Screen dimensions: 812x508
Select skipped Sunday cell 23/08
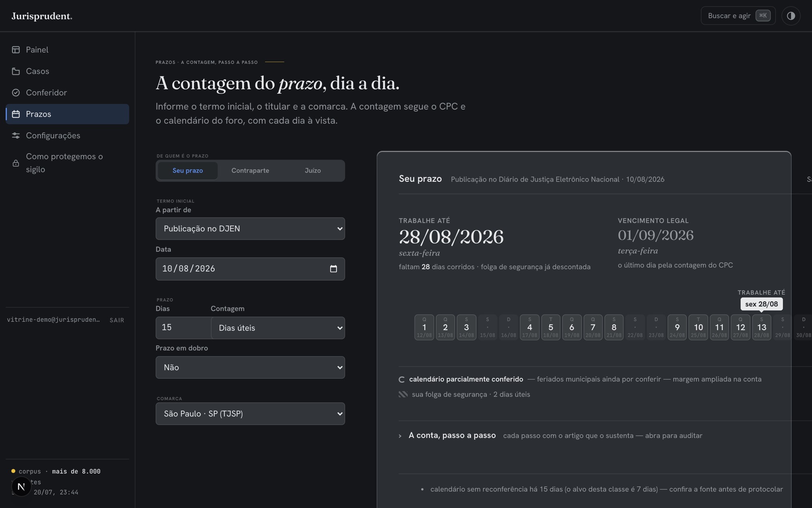click(656, 327)
